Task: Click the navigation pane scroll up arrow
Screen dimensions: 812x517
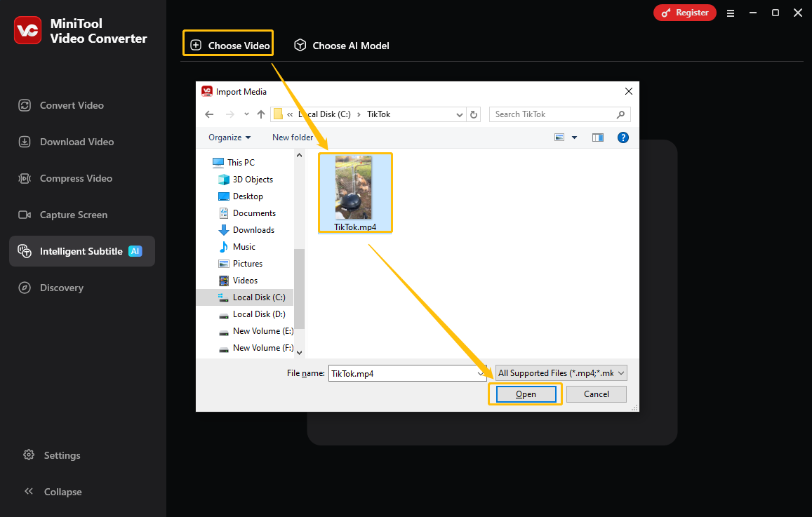Action: (x=299, y=155)
